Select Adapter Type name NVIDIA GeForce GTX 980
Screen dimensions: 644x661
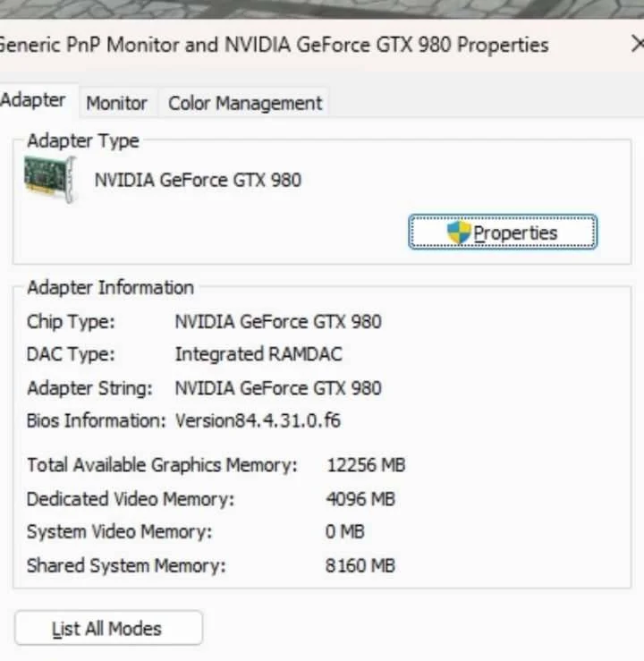[198, 180]
